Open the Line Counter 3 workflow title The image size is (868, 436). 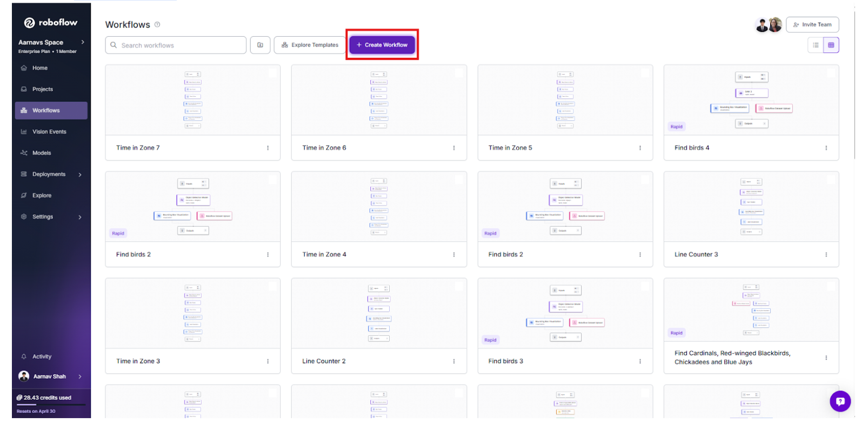tap(696, 255)
